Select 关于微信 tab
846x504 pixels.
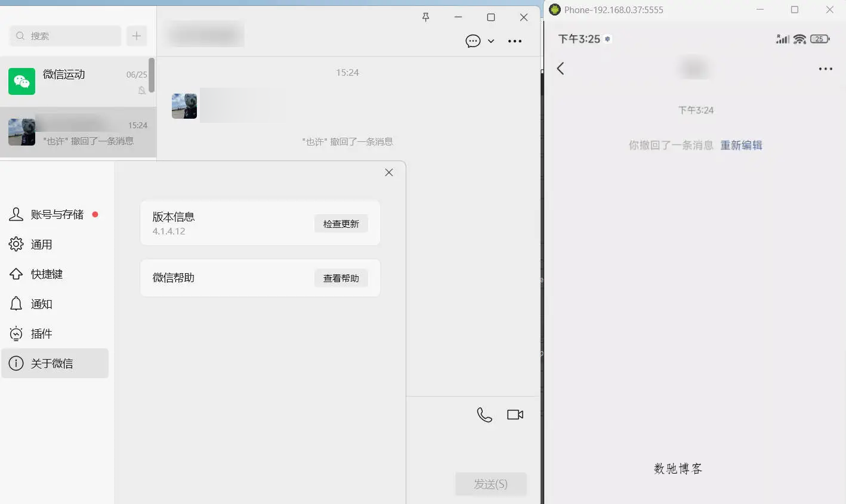point(55,363)
